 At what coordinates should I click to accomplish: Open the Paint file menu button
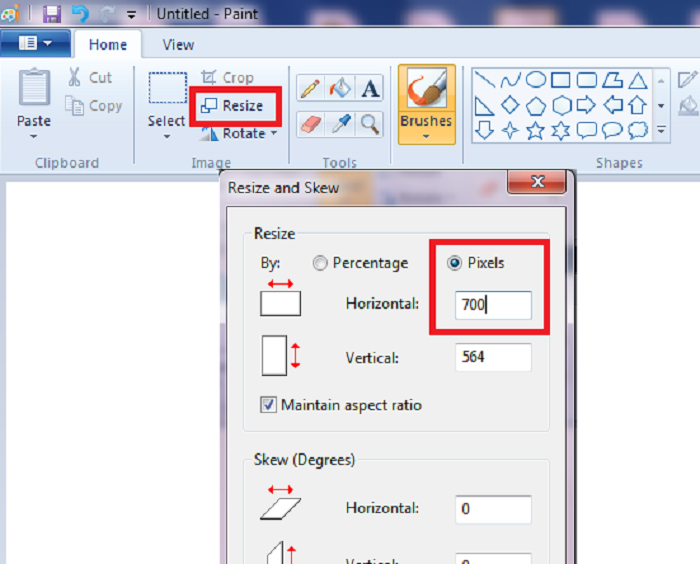(35, 44)
